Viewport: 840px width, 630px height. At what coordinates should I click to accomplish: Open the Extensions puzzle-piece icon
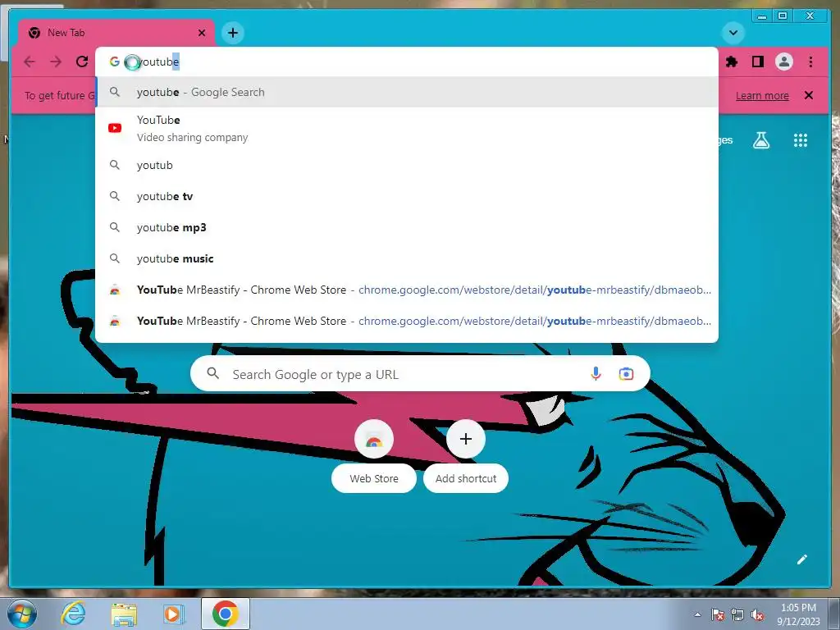click(731, 62)
